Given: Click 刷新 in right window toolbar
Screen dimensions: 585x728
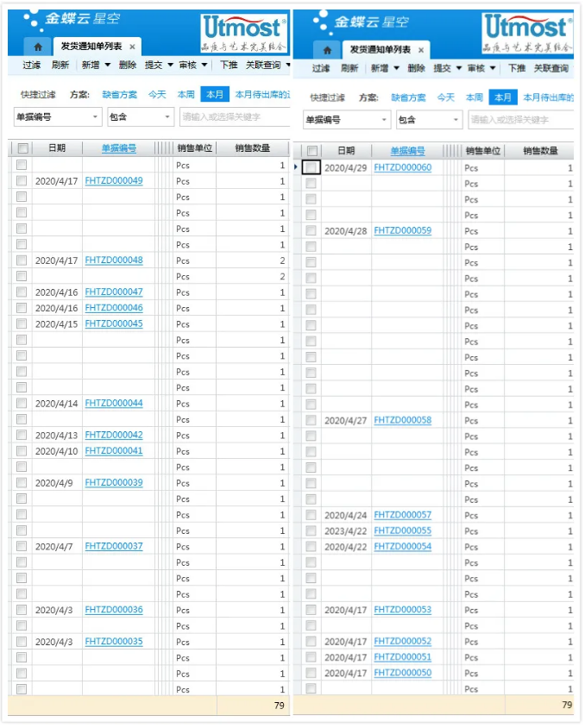Looking at the screenshot, I should [349, 68].
